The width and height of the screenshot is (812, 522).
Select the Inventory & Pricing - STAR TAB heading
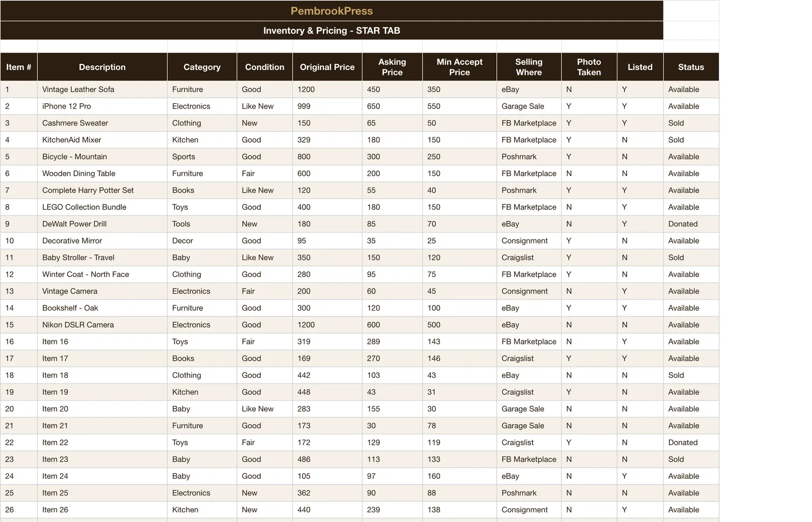pos(332,30)
